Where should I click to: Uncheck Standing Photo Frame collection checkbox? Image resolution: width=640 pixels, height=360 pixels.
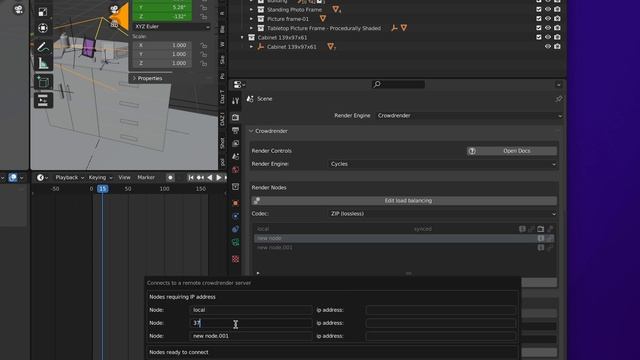[539, 9]
